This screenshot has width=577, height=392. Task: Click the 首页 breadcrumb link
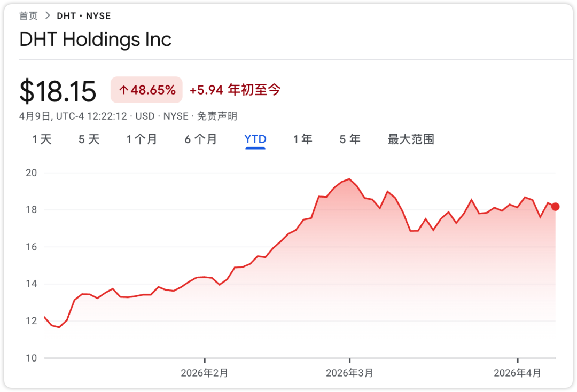pos(28,16)
